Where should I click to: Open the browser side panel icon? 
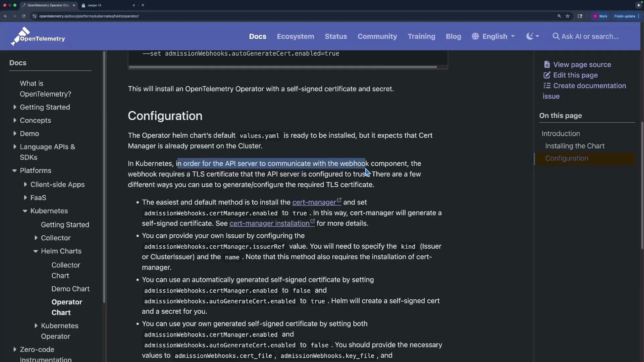point(580,16)
